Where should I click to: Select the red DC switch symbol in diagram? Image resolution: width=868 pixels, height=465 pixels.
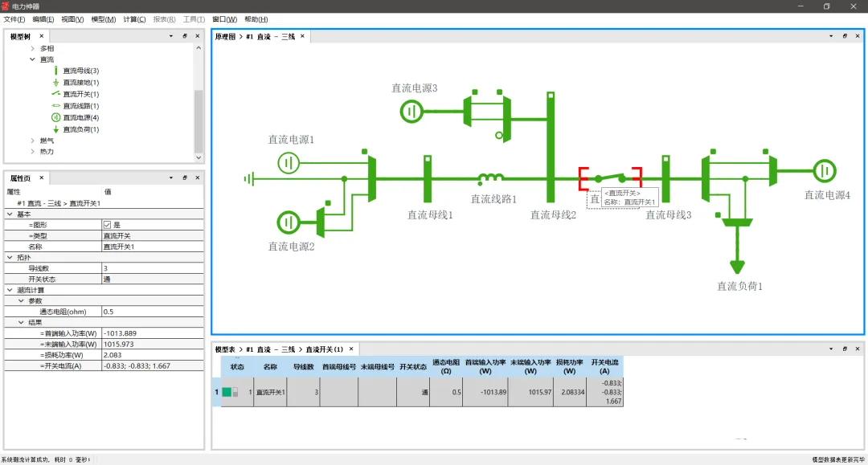pos(610,178)
